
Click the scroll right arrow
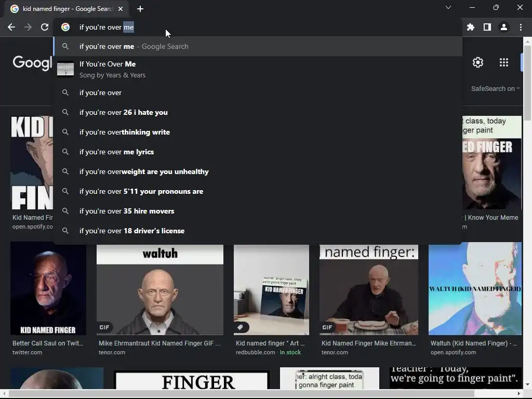click(x=519, y=394)
